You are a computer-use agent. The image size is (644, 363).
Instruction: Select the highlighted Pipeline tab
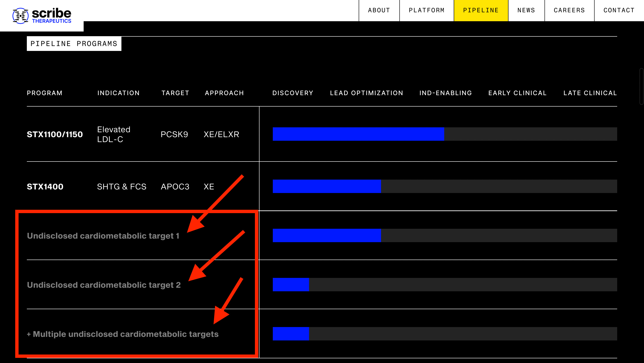(x=481, y=10)
